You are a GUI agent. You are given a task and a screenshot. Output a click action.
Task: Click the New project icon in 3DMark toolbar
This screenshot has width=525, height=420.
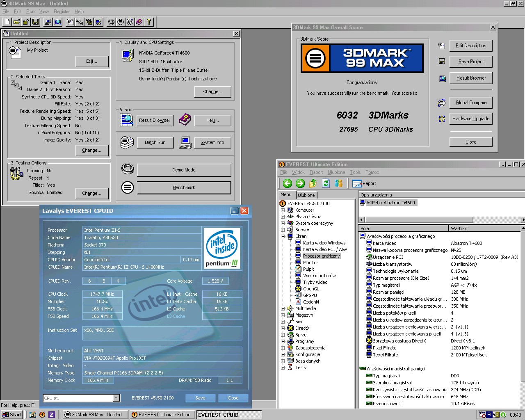tap(7, 22)
